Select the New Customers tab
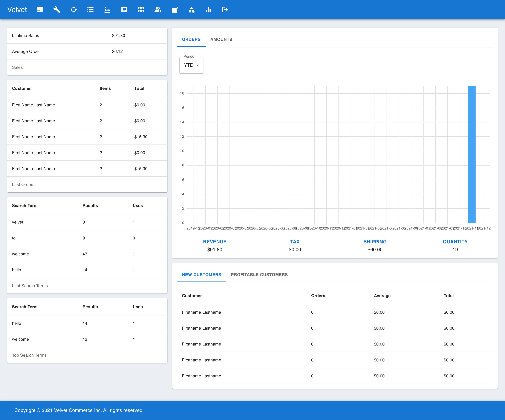Viewport: 505px width, 420px height. click(202, 275)
